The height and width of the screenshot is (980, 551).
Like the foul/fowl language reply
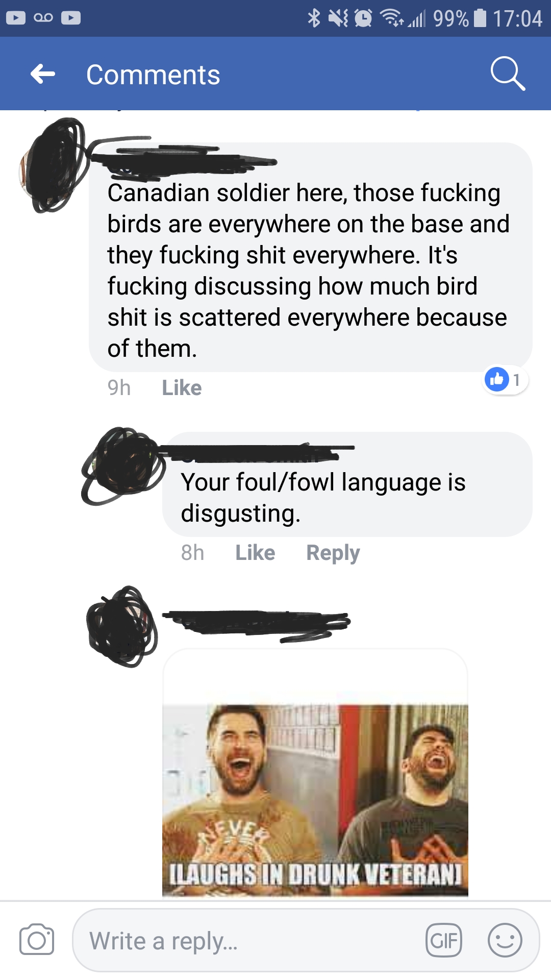(255, 553)
